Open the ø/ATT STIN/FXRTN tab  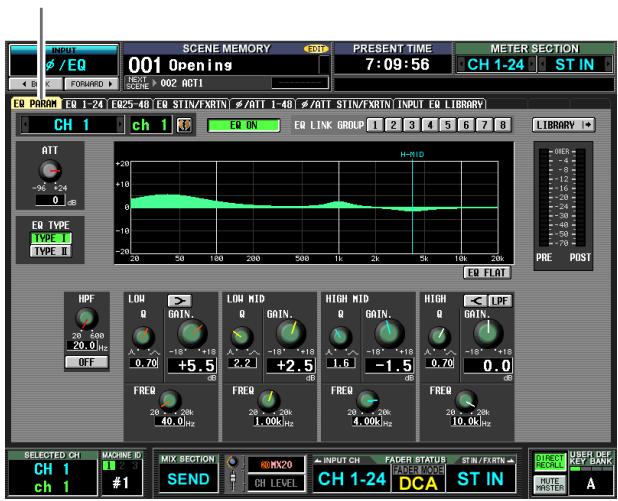[x=344, y=104]
